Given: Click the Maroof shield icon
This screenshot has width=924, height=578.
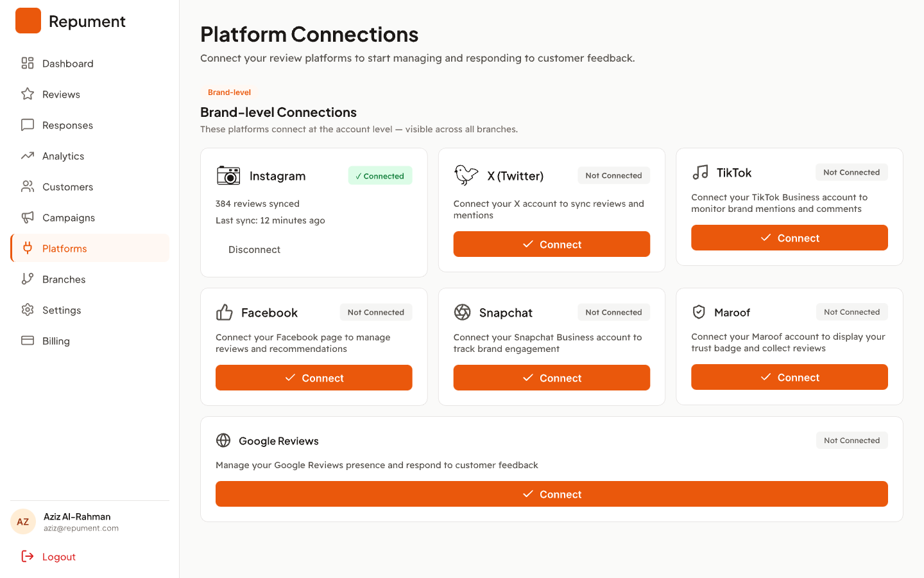Looking at the screenshot, I should click(x=699, y=312).
